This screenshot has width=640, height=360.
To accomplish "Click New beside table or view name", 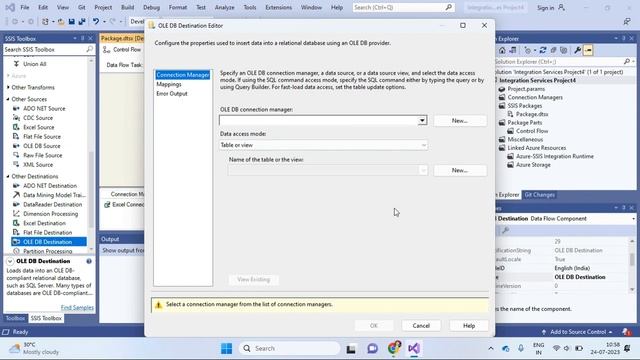I will [x=460, y=170].
